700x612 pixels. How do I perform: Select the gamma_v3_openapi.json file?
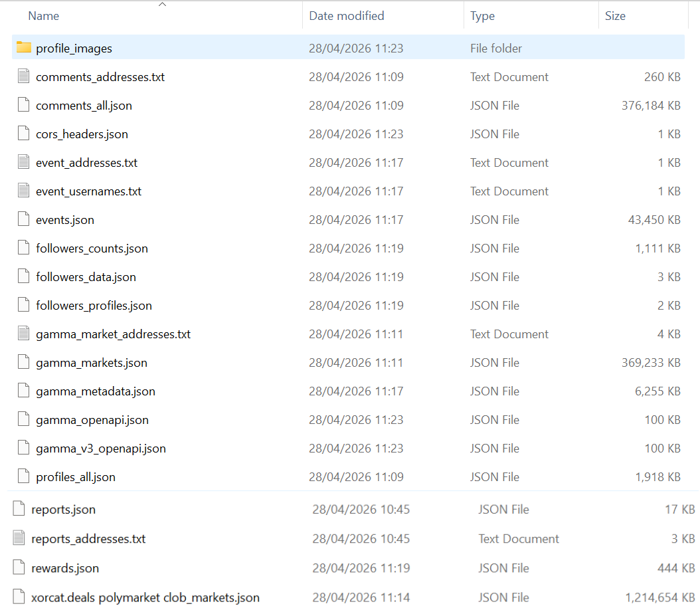tap(101, 449)
